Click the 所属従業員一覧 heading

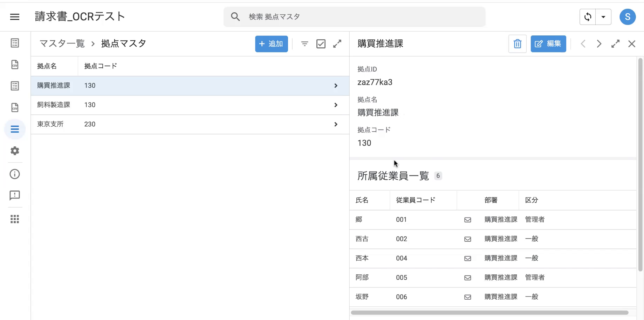click(393, 176)
